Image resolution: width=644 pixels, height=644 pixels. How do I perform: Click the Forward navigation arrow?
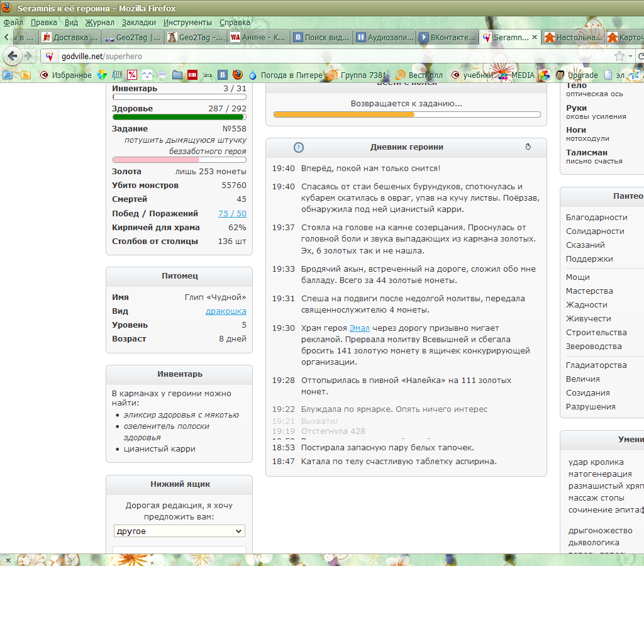coord(28,56)
